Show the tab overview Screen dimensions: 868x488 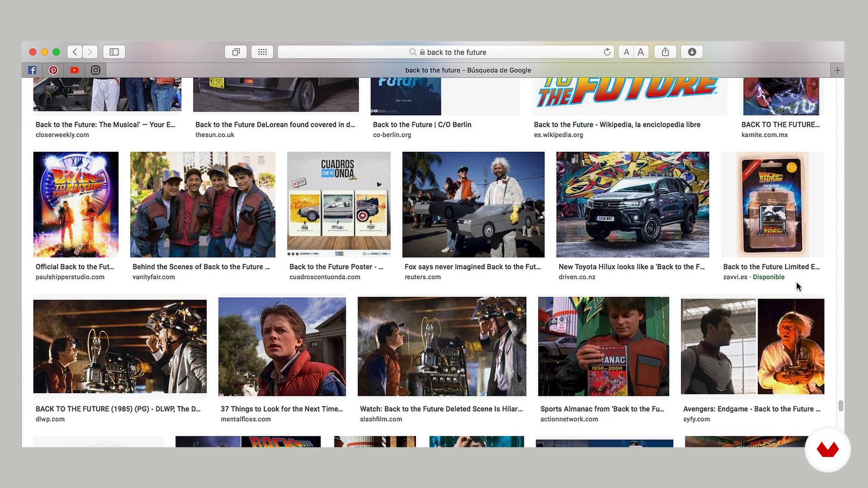point(236,52)
